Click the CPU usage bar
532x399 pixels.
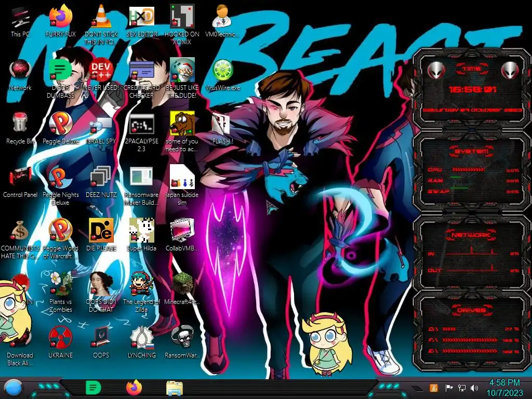(469, 169)
